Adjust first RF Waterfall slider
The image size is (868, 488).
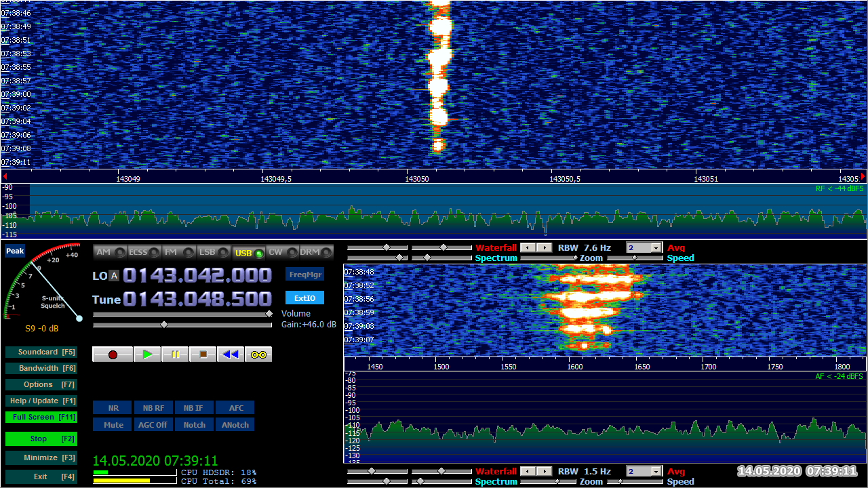tap(377, 247)
